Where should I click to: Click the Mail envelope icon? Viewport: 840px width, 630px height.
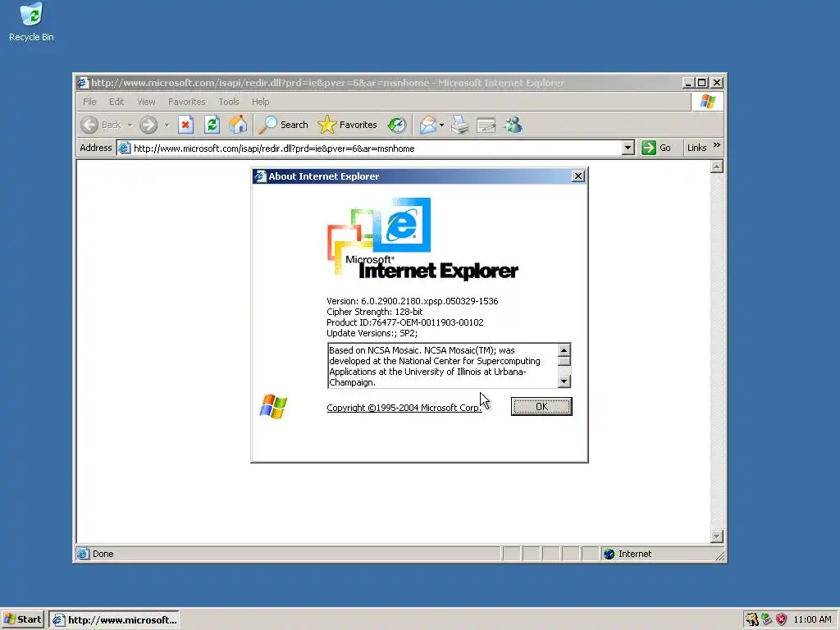(x=428, y=125)
